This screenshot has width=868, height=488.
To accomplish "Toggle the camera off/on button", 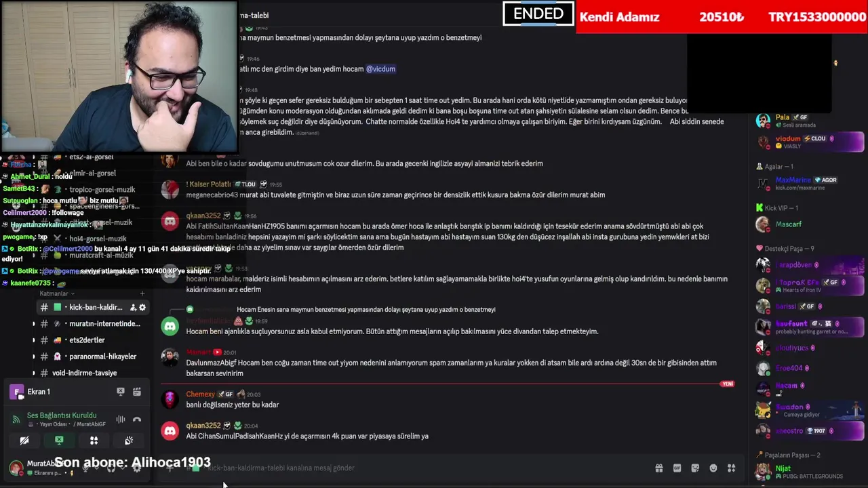I will coord(24,441).
